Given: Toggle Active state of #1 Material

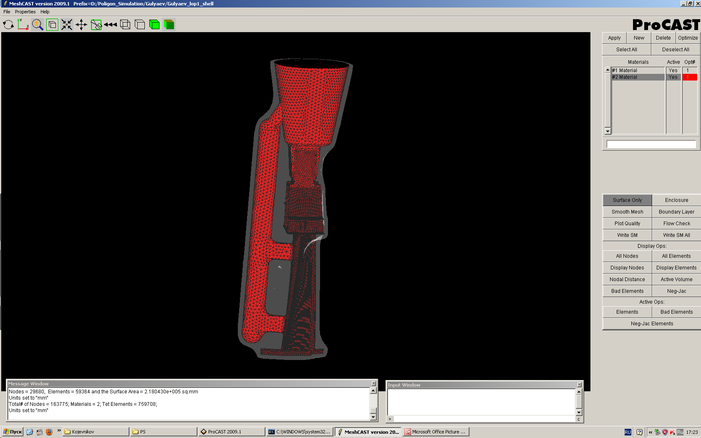Looking at the screenshot, I should [673, 70].
